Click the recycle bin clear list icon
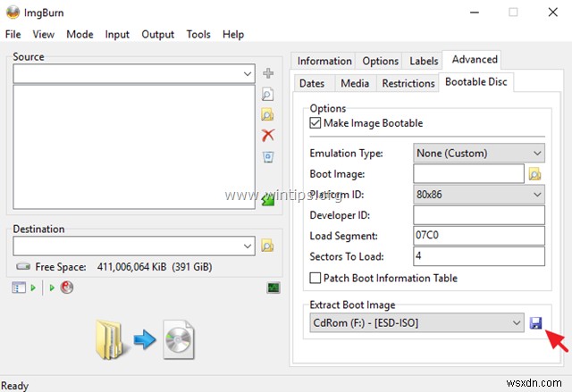The image size is (572, 392). coord(268,157)
